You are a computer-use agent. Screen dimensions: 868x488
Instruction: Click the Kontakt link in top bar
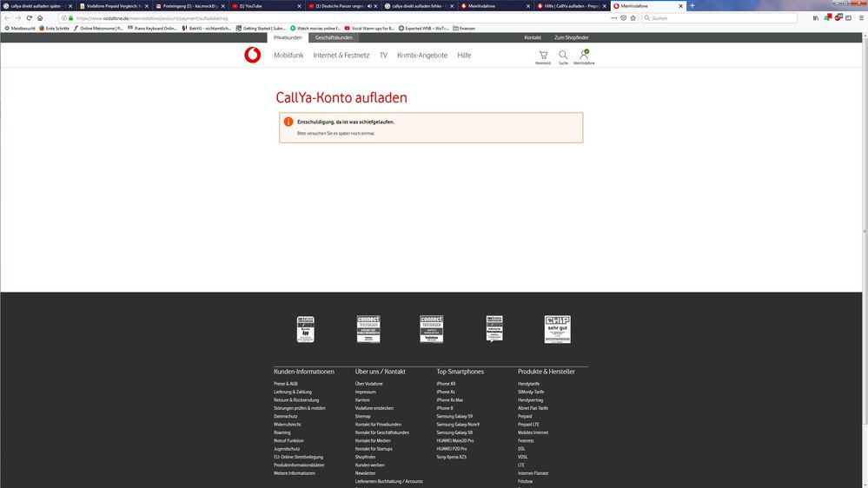pyautogui.click(x=533, y=37)
